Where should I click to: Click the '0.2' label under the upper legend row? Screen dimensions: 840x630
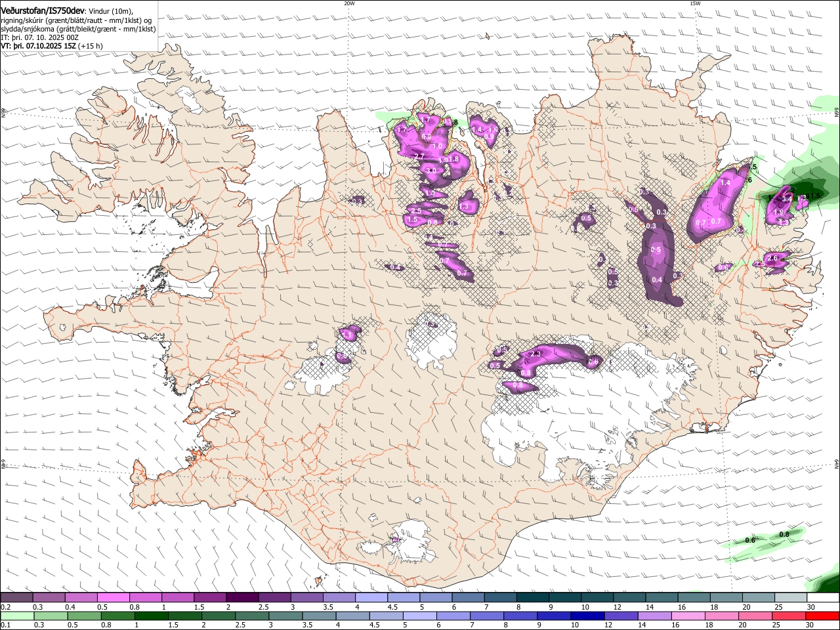tap(5, 607)
